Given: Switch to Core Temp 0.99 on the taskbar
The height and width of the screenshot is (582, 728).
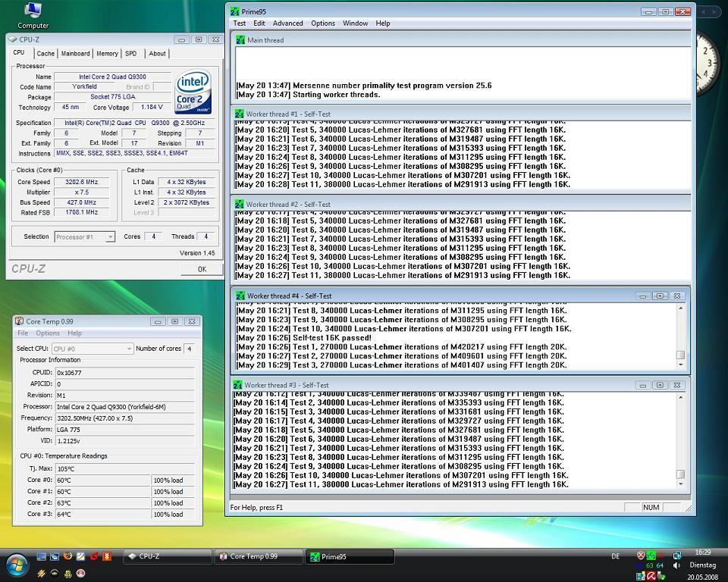Looking at the screenshot, I should click(258, 556).
